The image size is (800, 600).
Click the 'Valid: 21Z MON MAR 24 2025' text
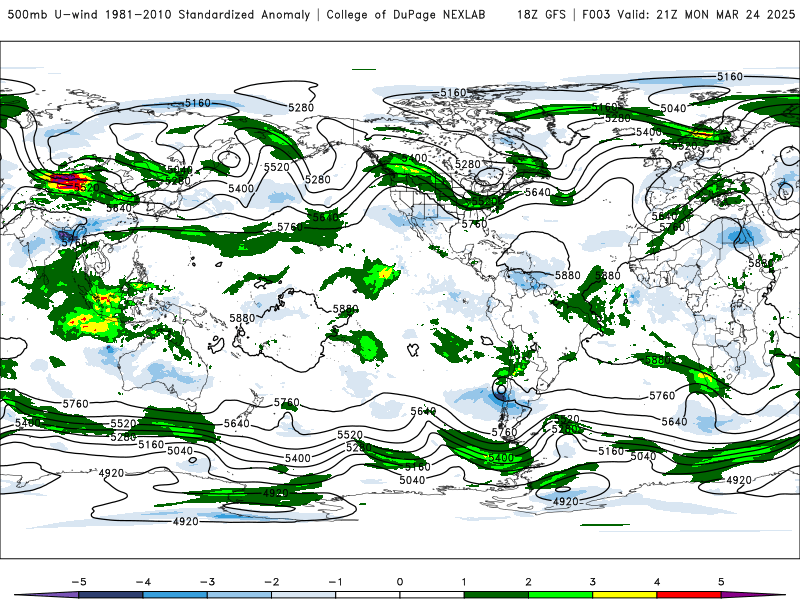click(706, 15)
